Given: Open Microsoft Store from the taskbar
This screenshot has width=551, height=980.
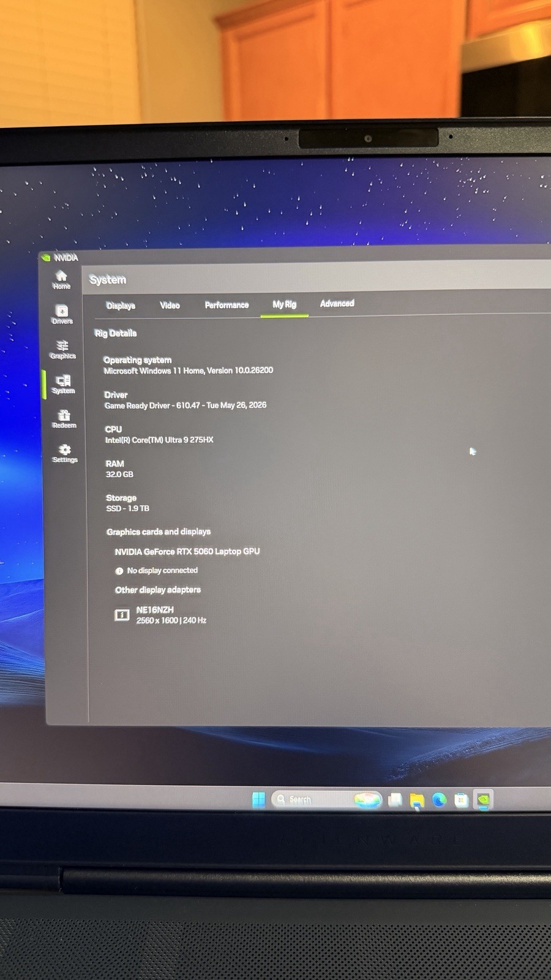Looking at the screenshot, I should click(461, 799).
